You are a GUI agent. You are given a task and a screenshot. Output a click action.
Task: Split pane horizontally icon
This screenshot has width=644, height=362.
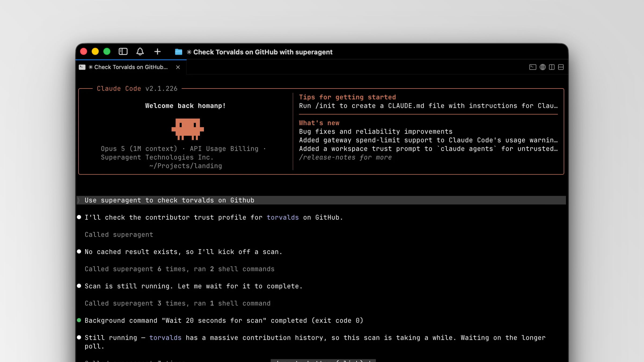[561, 67]
